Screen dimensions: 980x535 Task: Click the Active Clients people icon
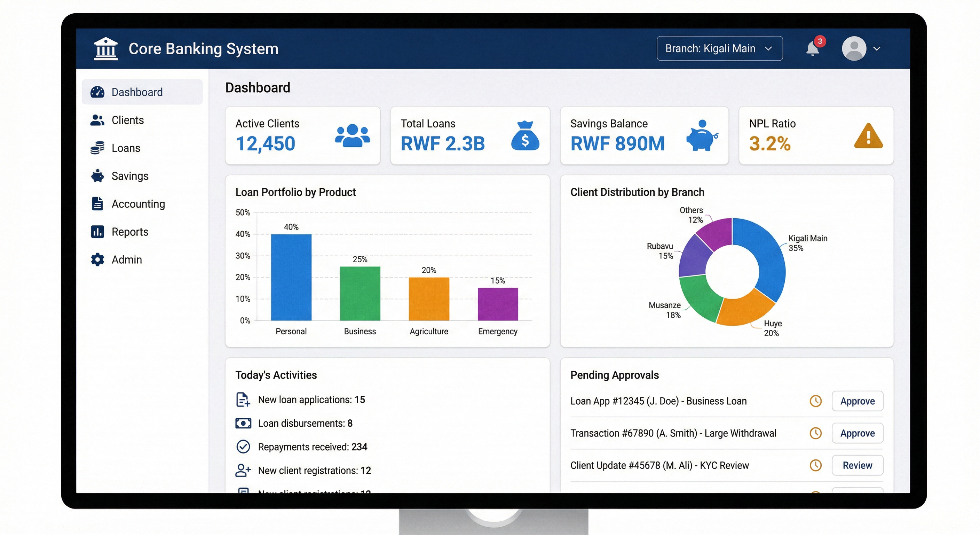(352, 135)
